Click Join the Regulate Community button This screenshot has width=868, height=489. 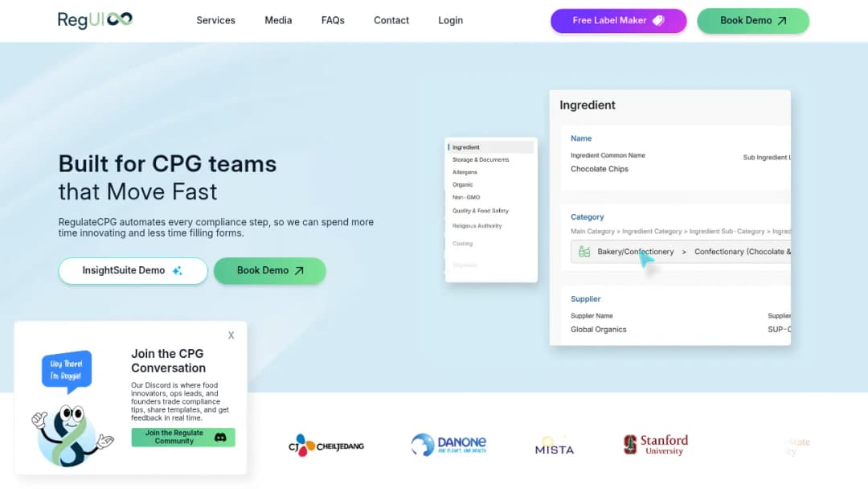[183, 437]
